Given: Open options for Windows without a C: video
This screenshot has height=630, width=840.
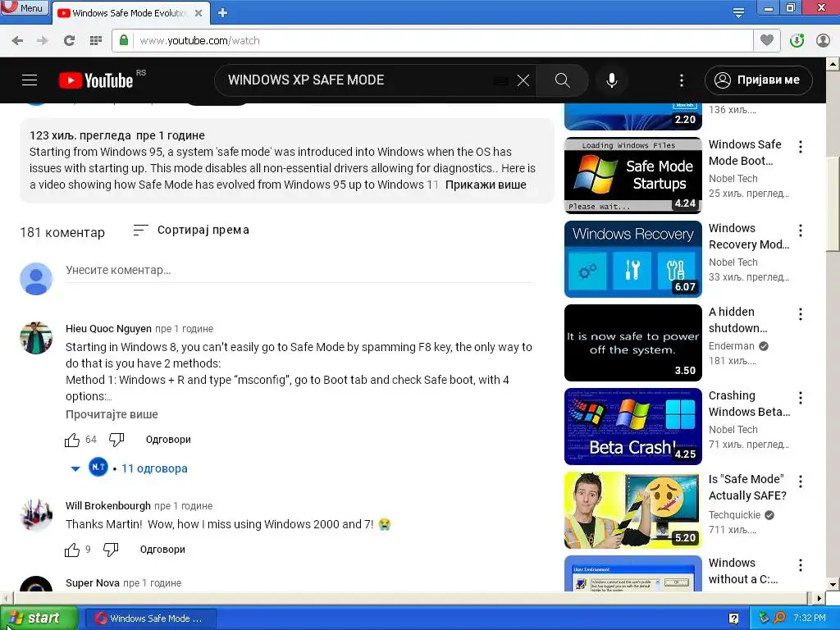Looking at the screenshot, I should click(x=801, y=564).
